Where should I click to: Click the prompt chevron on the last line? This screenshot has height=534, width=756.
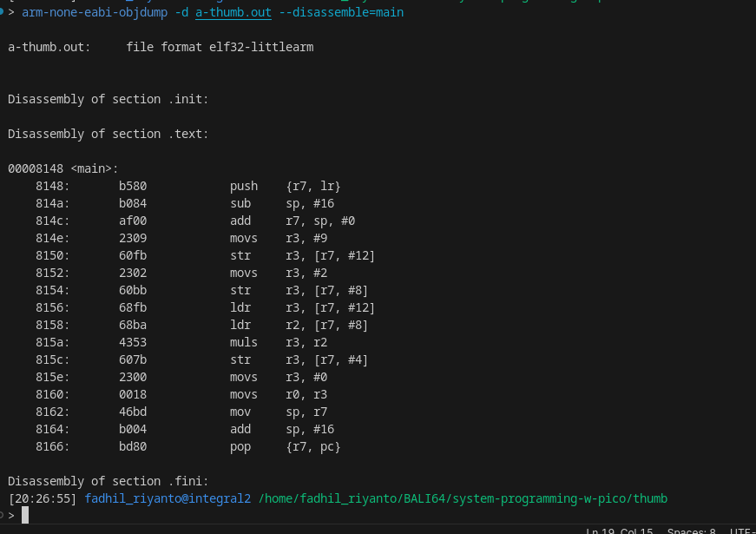pyautogui.click(x=12, y=516)
